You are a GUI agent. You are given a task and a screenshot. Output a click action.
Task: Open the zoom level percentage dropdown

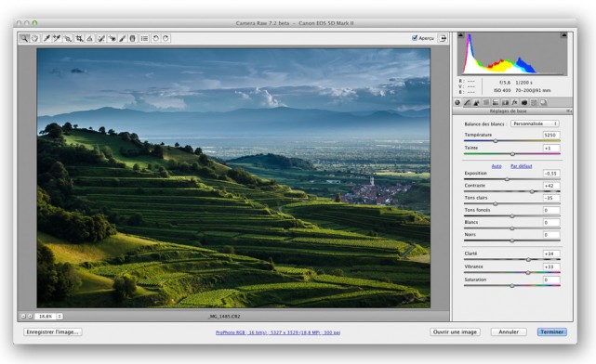[60, 316]
